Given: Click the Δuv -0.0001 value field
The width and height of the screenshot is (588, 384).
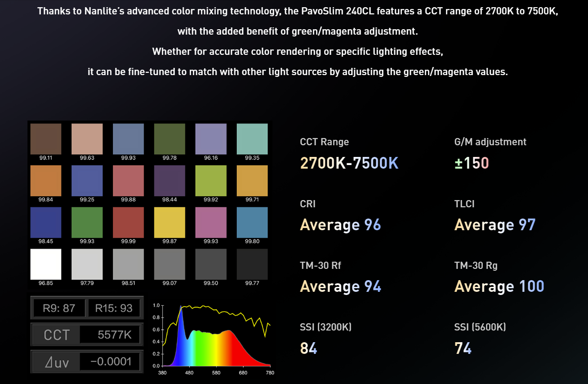Looking at the screenshot, I should click(x=110, y=362).
